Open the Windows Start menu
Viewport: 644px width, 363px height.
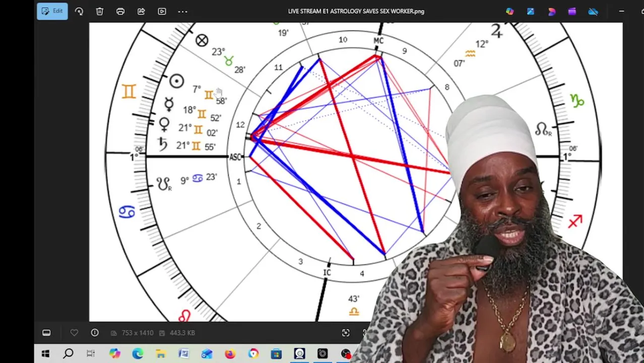[45, 354]
